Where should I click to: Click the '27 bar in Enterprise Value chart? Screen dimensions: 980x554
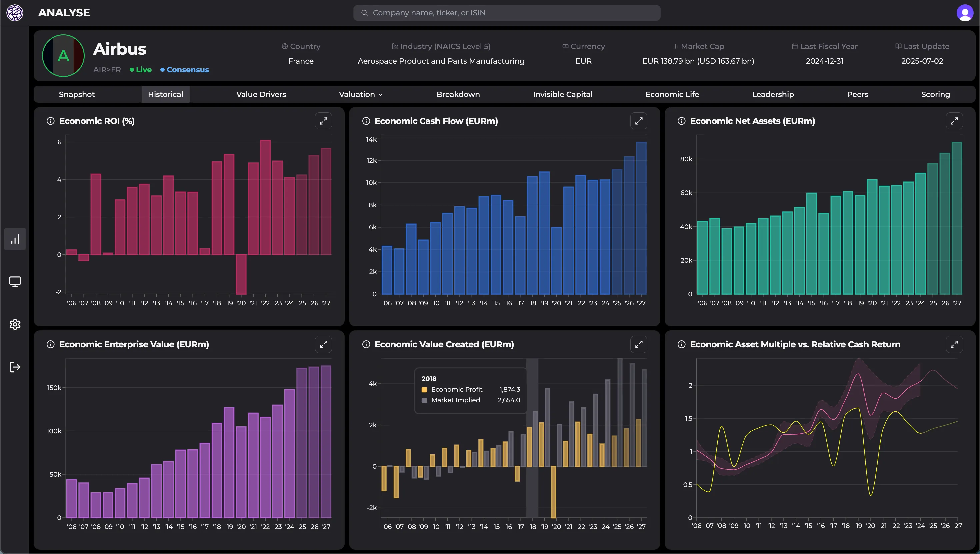coord(326,442)
